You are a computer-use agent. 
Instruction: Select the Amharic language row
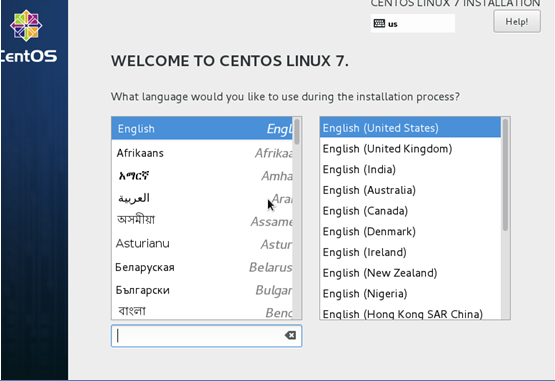(202, 176)
